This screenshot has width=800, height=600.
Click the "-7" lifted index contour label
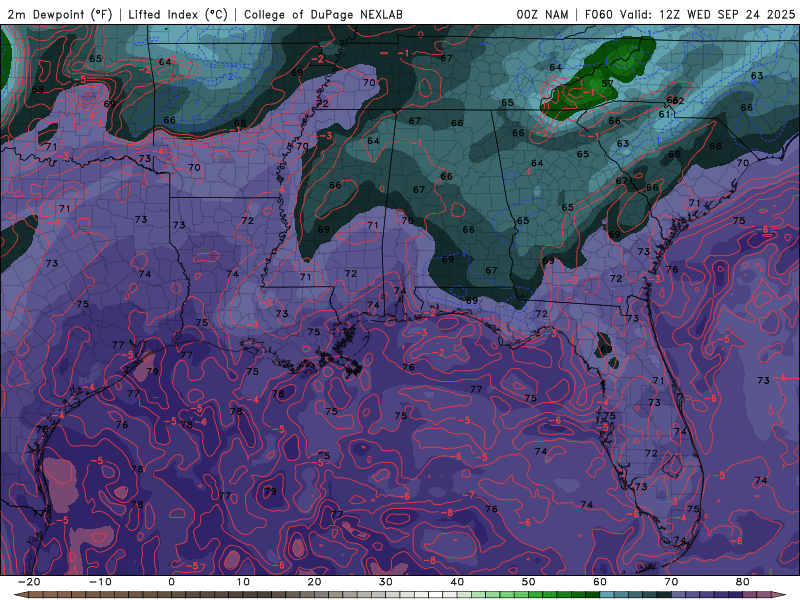pyautogui.click(x=468, y=495)
